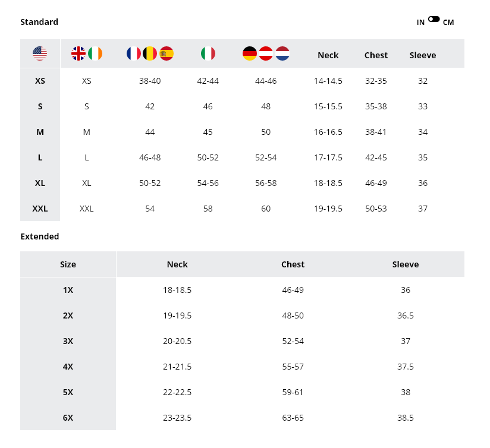Screen dimensions: 490x448
Task: Click the IN unit label
Action: pos(420,23)
